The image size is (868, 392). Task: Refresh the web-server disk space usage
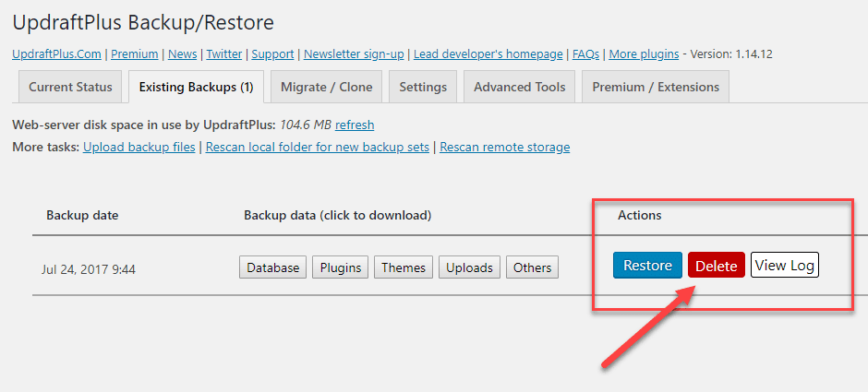355,125
